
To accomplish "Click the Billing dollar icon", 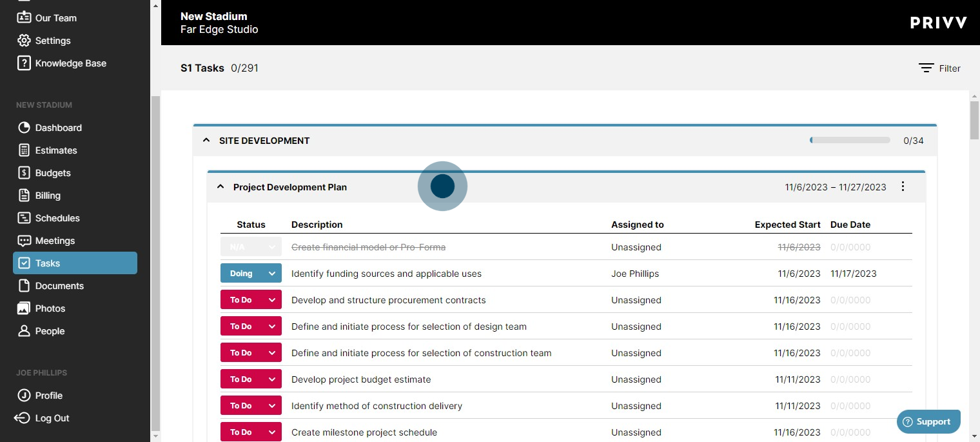I will [24, 195].
